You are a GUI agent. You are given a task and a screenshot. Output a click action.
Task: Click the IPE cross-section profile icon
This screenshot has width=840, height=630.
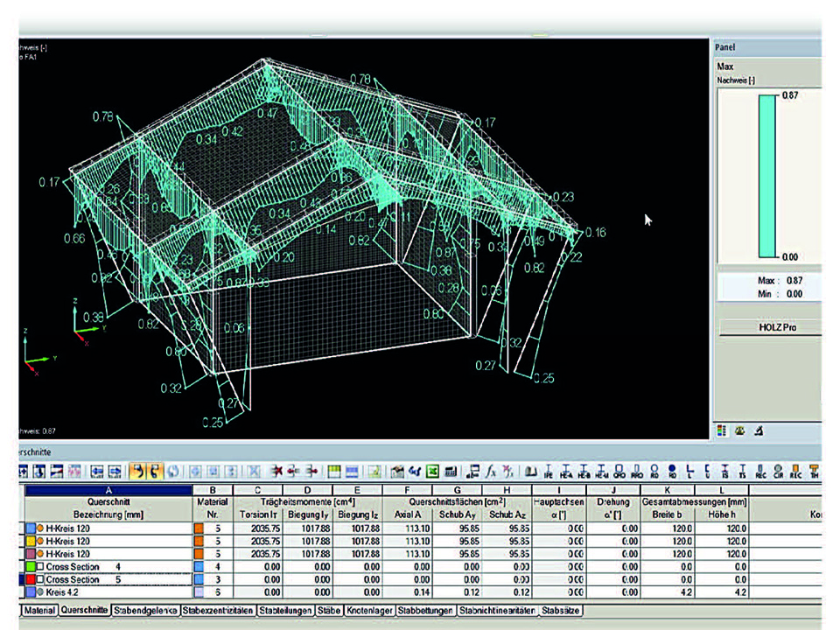point(549,472)
